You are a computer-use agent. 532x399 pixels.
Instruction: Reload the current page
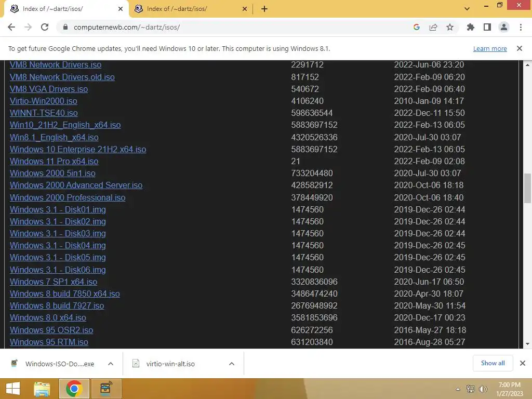[45, 27]
